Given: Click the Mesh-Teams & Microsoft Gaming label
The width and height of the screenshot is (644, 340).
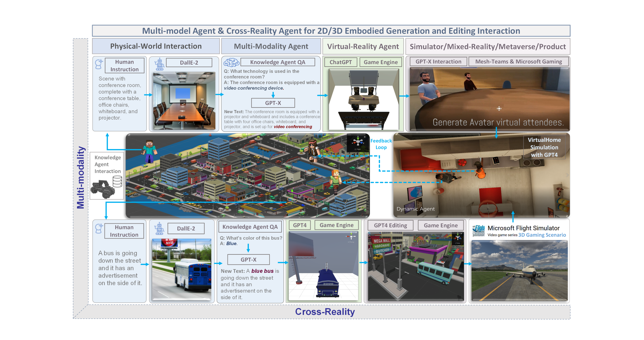Looking at the screenshot, I should 518,62.
